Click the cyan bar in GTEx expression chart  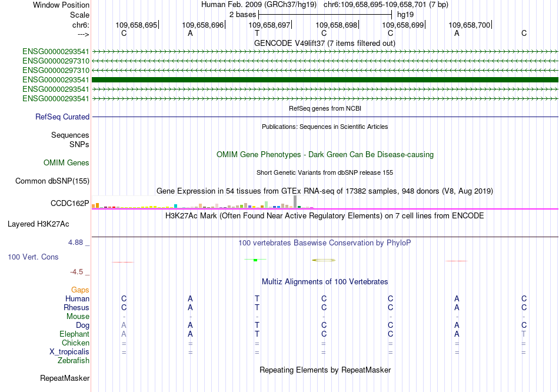(176, 206)
